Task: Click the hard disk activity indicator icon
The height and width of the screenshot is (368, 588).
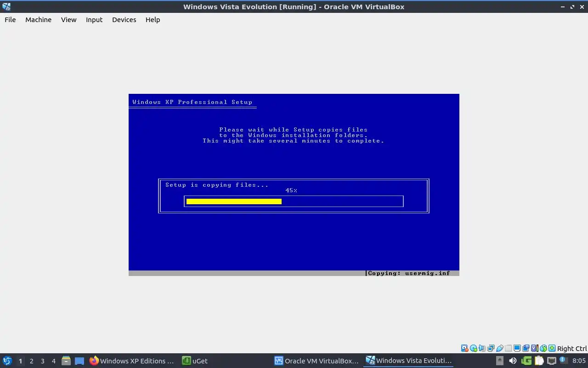Action: pos(464,348)
